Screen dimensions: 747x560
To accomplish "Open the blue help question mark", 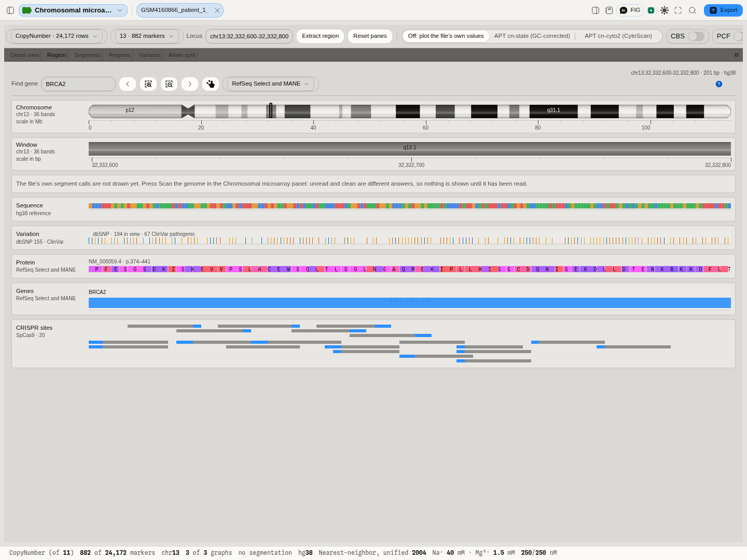I will (719, 84).
